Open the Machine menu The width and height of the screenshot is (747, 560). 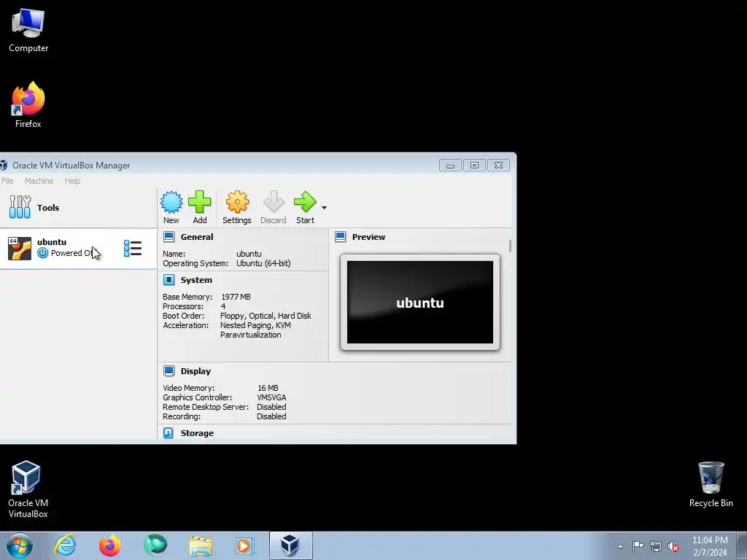click(39, 181)
